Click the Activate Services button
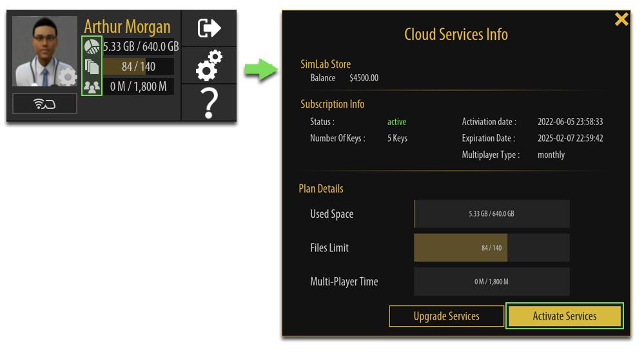644x357 pixels. [x=565, y=316]
